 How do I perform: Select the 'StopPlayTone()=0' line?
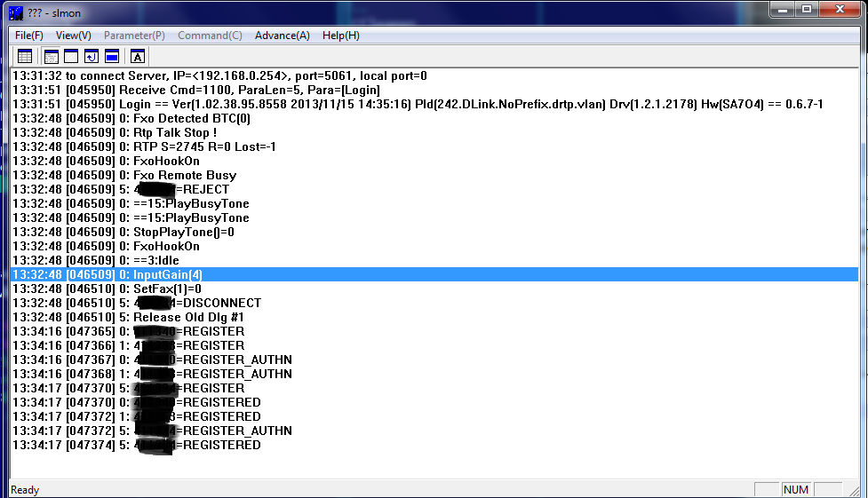pos(434,232)
